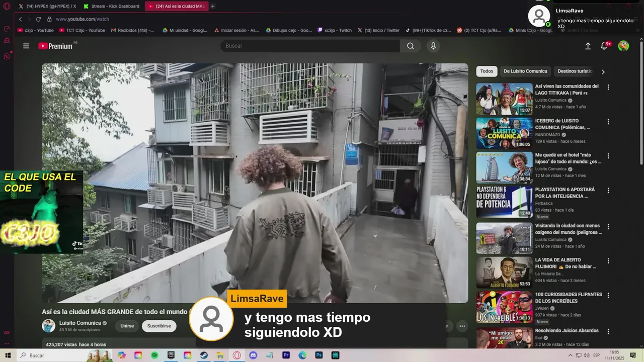Viewport: 644px width, 362px height.
Task: Open a new browser tab with plus
Action: coord(213,6)
